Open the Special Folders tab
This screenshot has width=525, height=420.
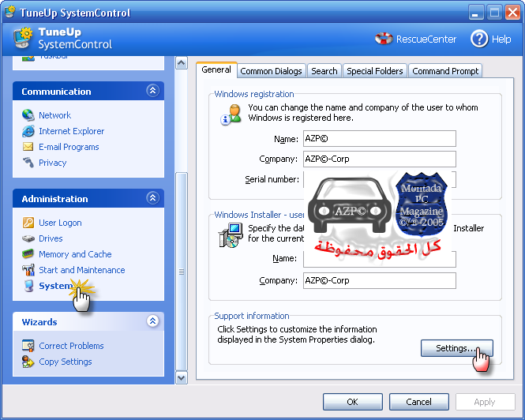375,71
